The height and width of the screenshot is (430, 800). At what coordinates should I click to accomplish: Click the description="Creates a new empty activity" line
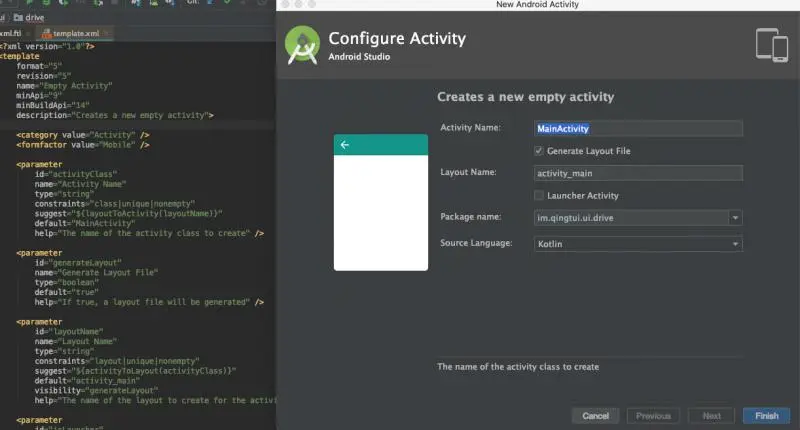tap(115, 115)
